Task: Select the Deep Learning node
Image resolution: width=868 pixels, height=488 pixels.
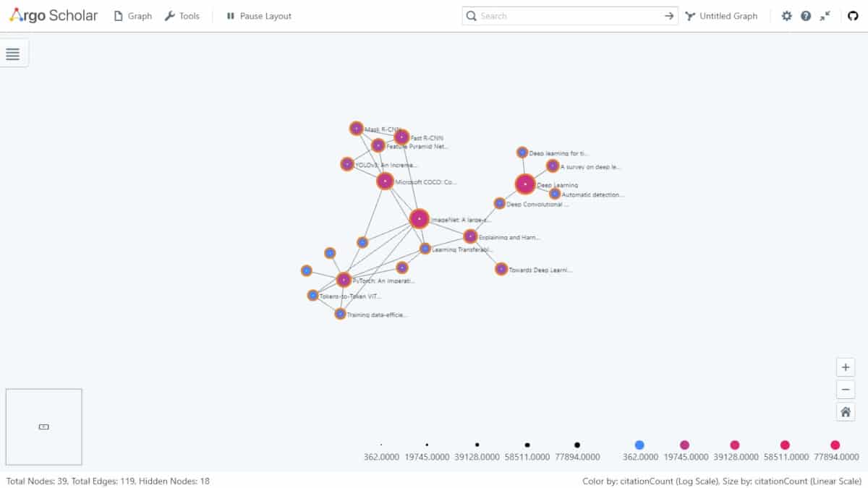Action: pyautogui.click(x=525, y=184)
